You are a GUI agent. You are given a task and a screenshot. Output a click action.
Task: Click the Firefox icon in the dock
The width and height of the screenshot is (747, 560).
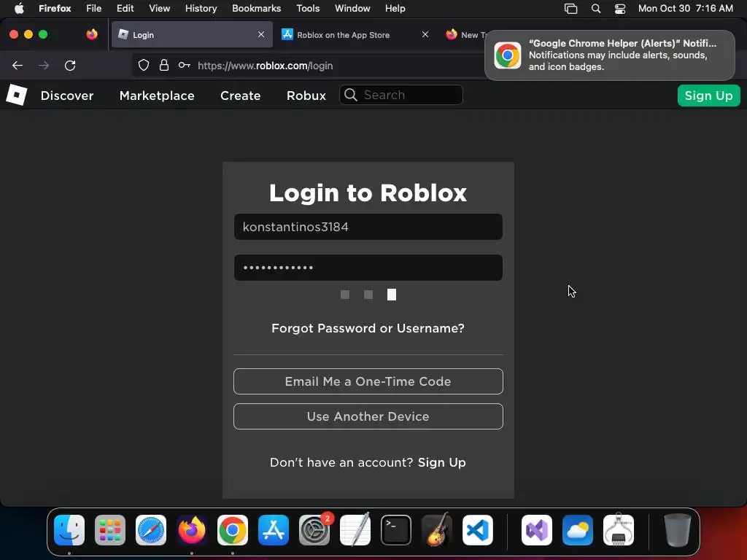[x=192, y=530]
